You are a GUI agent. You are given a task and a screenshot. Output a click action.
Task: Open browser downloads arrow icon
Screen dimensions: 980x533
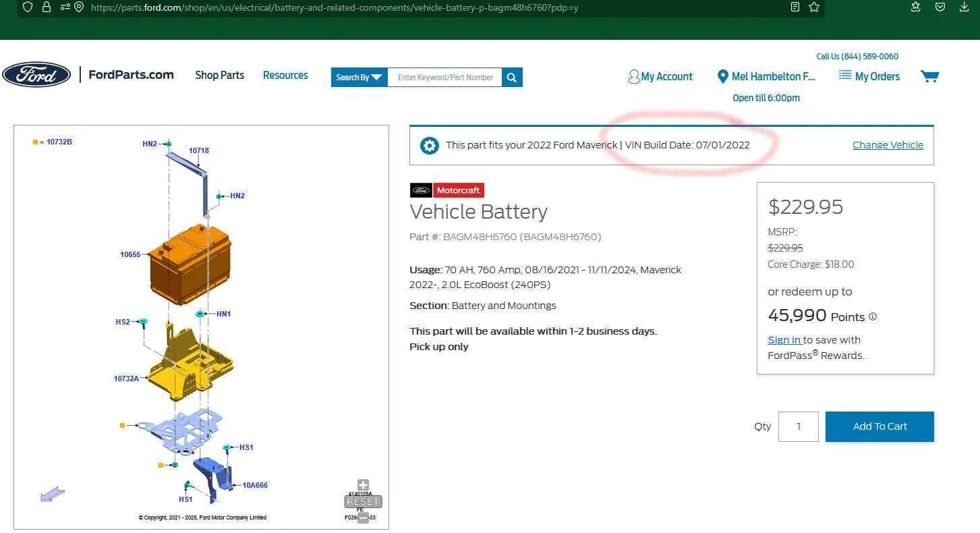(964, 7)
